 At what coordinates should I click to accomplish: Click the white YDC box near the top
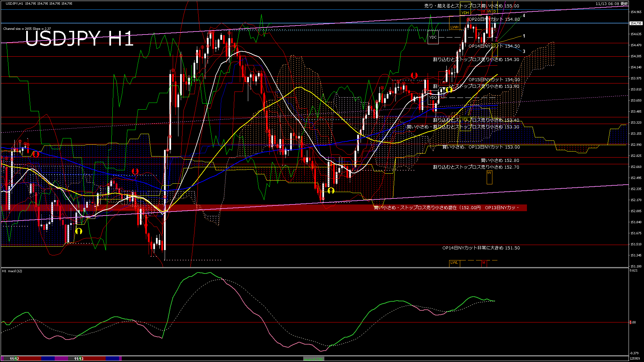click(x=433, y=37)
